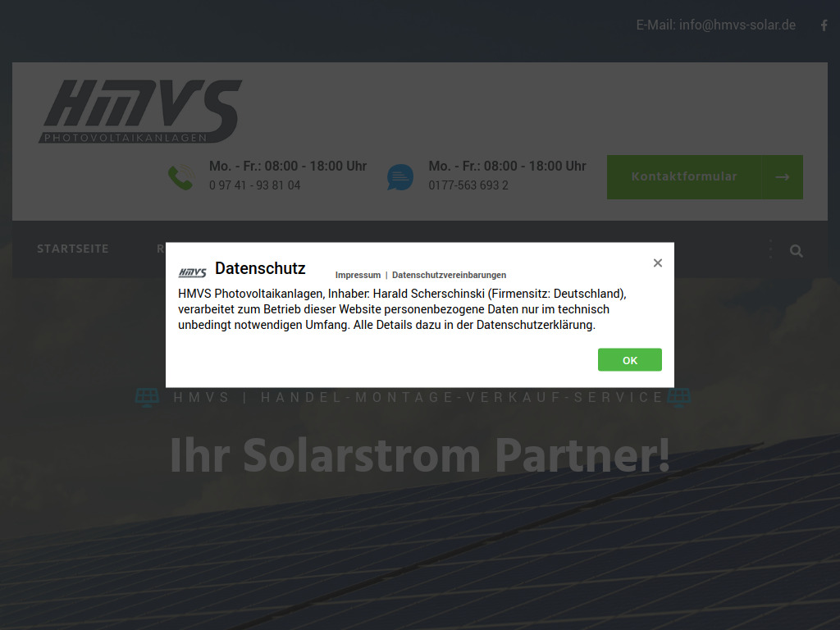The image size is (840, 630).
Task: Open the Impressum link
Action: (358, 275)
